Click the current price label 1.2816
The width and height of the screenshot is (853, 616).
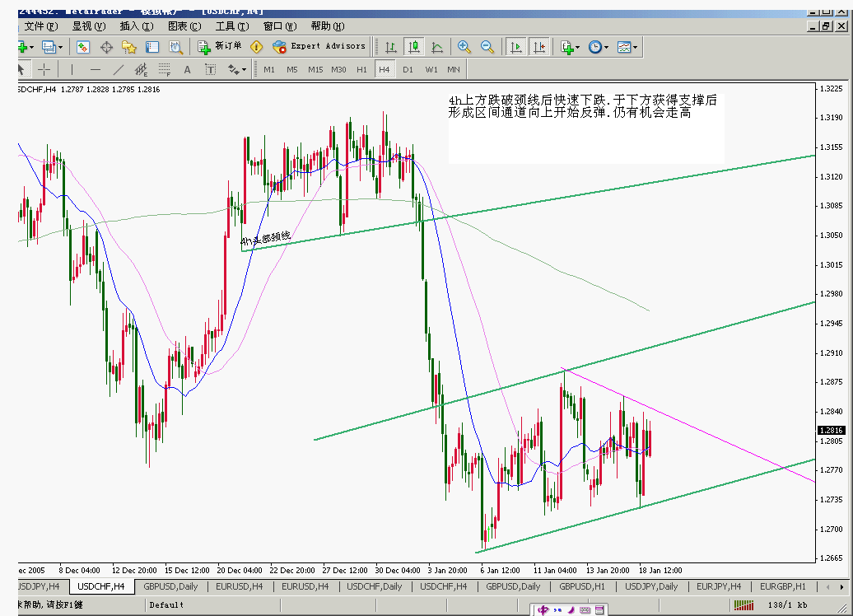pyautogui.click(x=832, y=430)
